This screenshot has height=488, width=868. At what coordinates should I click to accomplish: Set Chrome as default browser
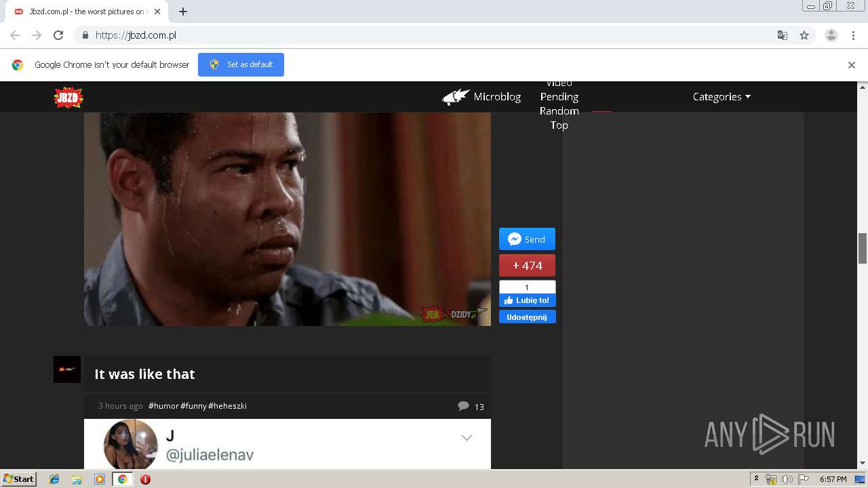pos(241,64)
